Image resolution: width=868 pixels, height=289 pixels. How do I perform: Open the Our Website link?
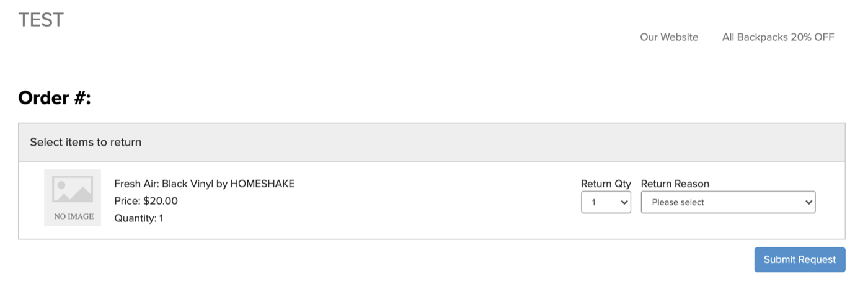[669, 37]
